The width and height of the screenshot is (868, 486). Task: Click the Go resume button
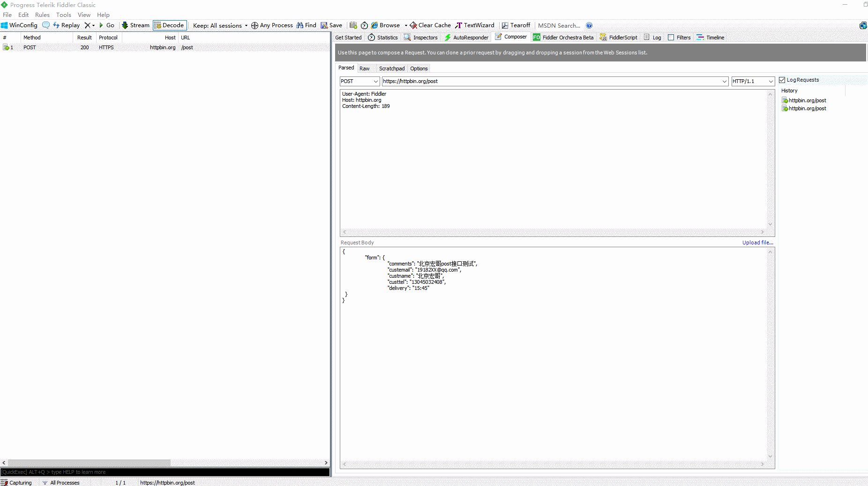pyautogui.click(x=107, y=25)
